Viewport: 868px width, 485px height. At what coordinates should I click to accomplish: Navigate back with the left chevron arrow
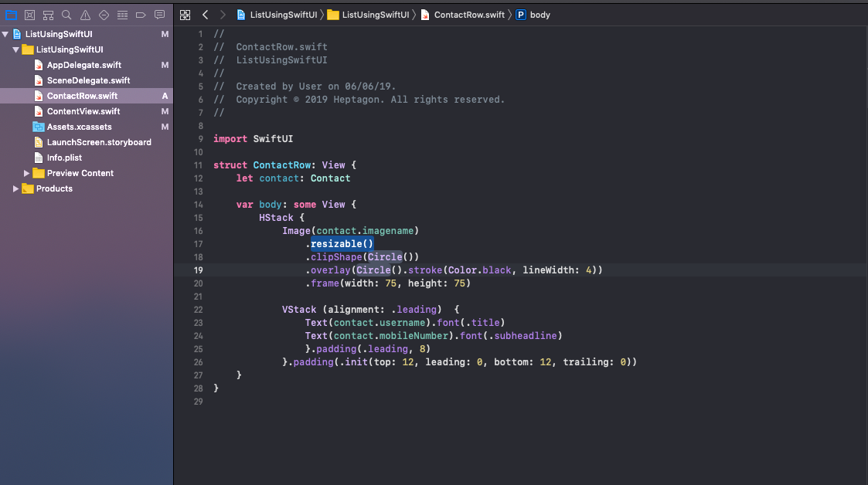[206, 14]
